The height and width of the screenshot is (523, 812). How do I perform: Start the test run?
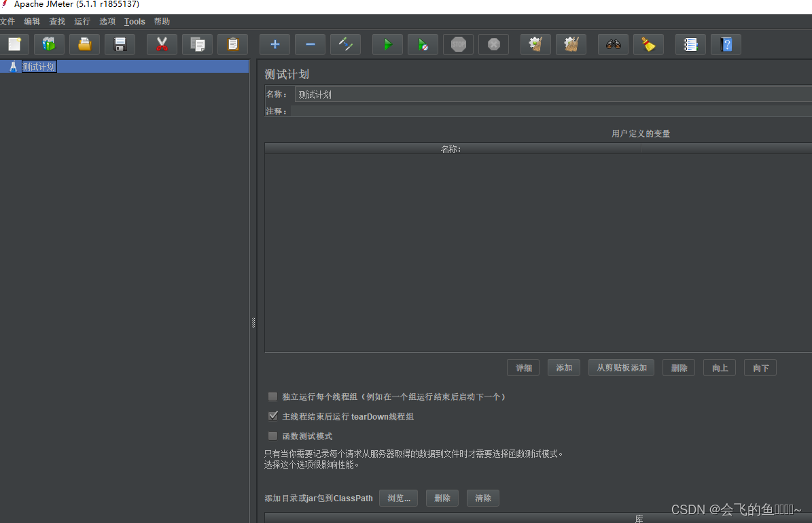coord(387,44)
